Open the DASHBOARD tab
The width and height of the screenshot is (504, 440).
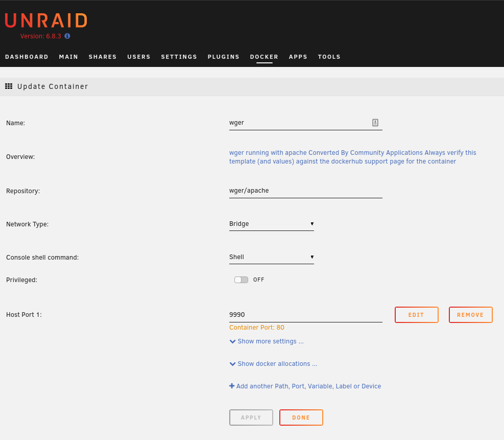click(x=27, y=57)
